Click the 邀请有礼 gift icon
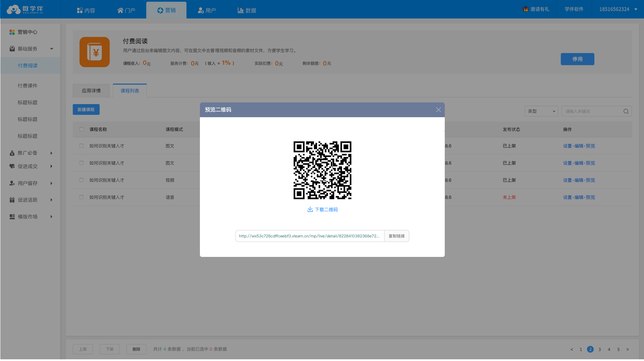The width and height of the screenshot is (644, 361). click(x=526, y=9)
